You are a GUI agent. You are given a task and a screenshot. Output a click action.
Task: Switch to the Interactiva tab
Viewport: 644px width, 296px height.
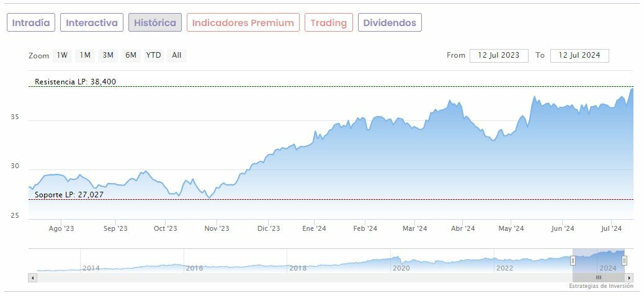[92, 23]
